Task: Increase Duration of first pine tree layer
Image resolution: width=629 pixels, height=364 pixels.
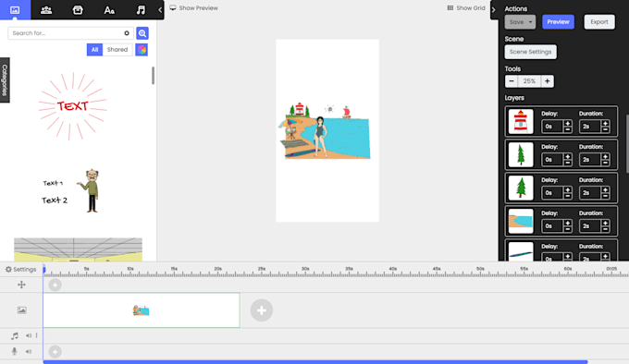Action: click(x=605, y=156)
